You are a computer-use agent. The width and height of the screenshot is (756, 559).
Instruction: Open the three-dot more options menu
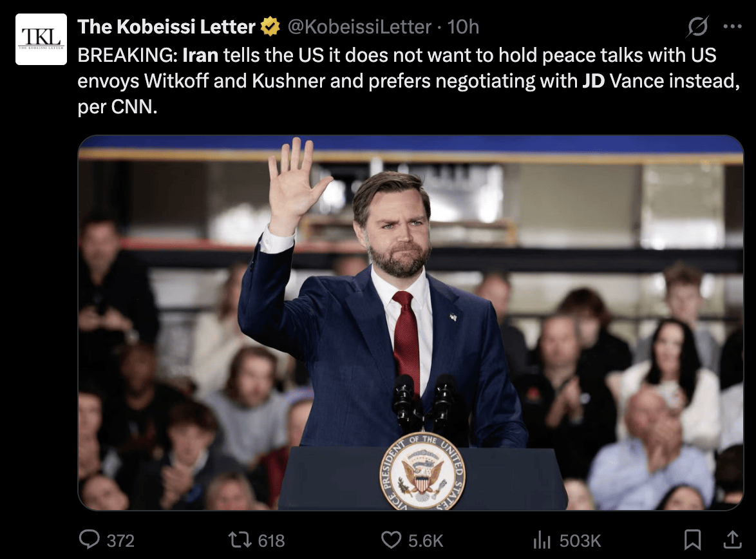pyautogui.click(x=733, y=27)
